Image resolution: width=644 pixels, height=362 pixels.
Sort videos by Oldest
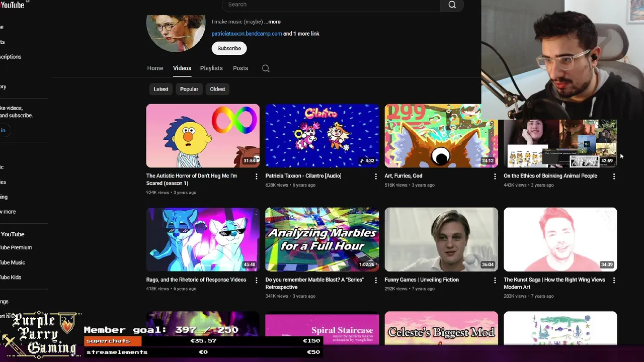(x=217, y=89)
